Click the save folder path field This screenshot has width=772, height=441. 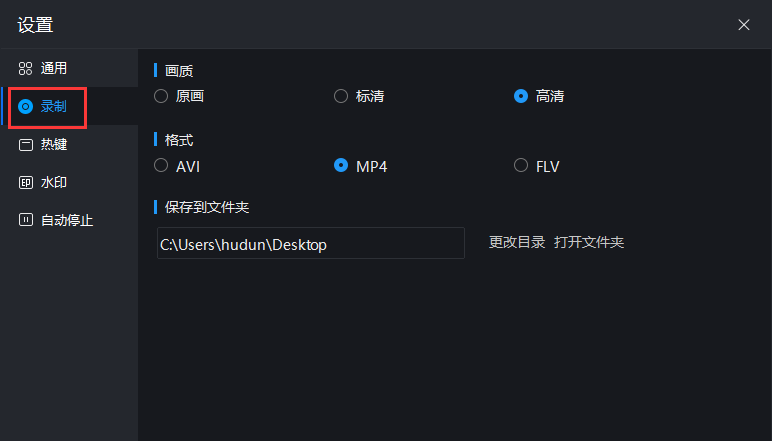point(310,243)
